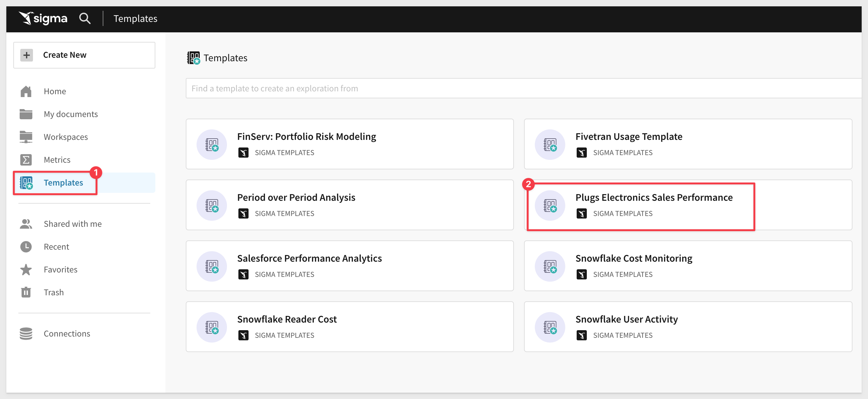
Task: Go to Connections
Action: click(67, 334)
